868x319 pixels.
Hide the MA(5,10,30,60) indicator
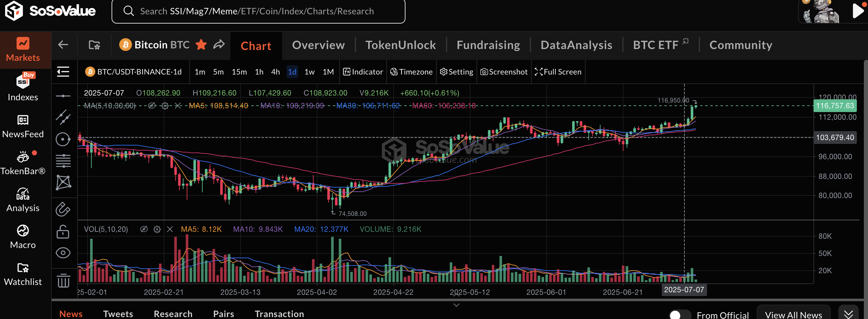(x=152, y=106)
